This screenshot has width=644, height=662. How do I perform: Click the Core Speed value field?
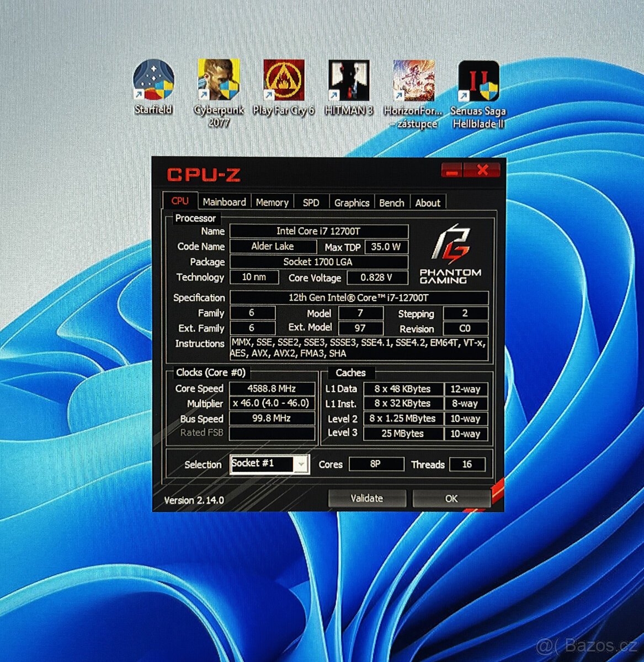272,388
